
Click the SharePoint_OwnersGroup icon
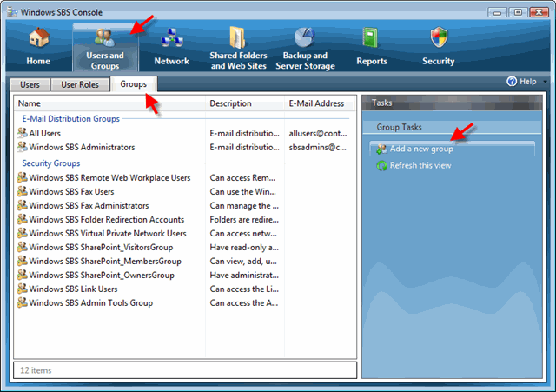(x=22, y=275)
